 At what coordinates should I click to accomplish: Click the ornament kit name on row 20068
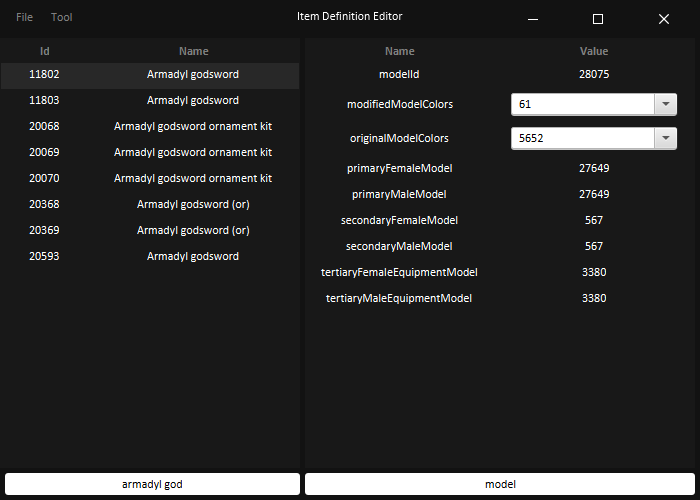click(193, 126)
